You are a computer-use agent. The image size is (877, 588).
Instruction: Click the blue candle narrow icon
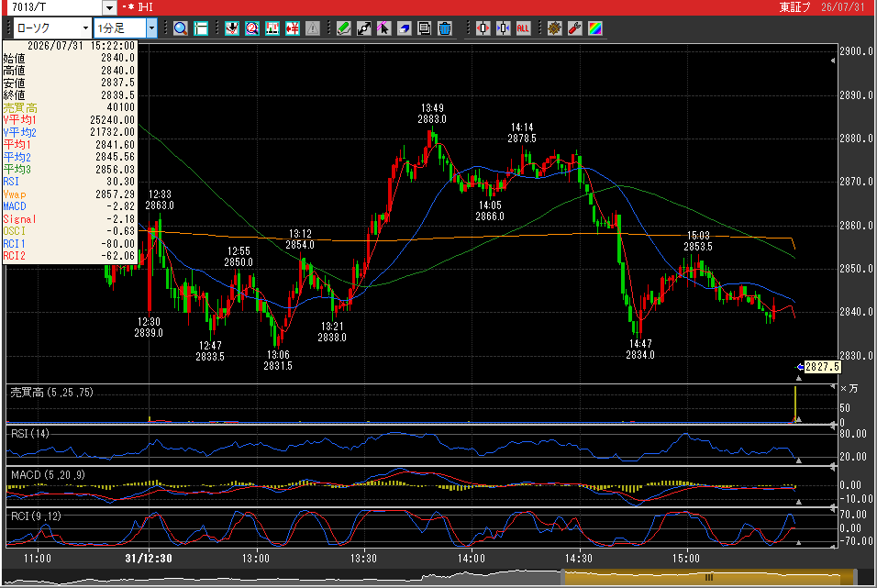click(x=503, y=28)
